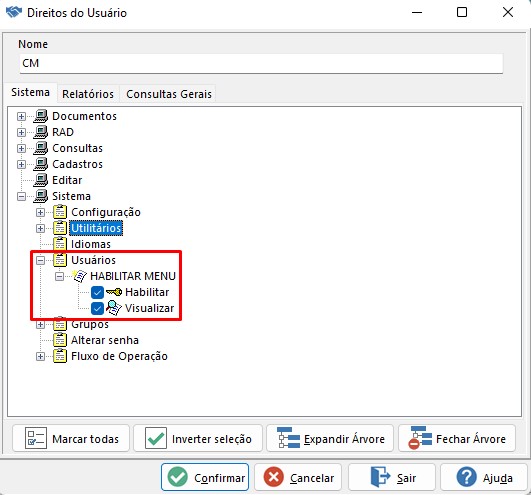Click the RAD computer icon

[41, 132]
